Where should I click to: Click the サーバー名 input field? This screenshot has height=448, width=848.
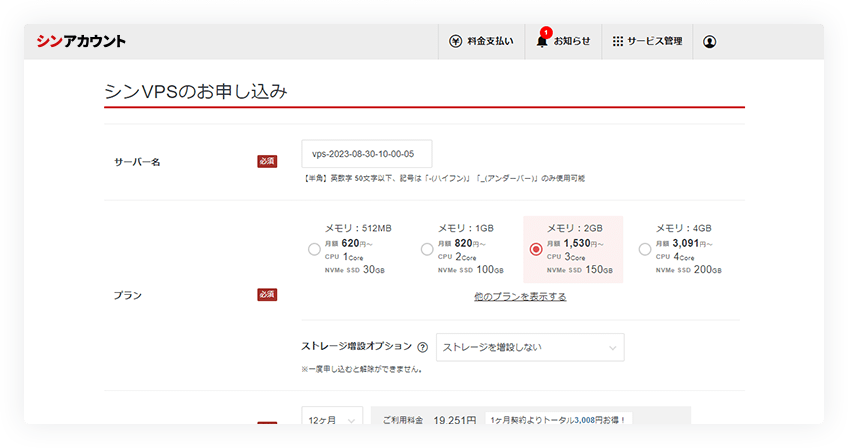pyautogui.click(x=367, y=154)
